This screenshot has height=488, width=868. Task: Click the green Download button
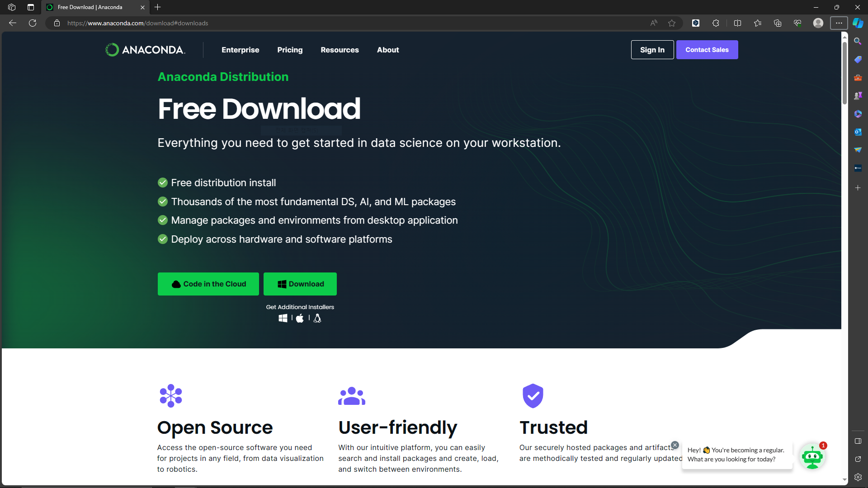pyautogui.click(x=300, y=284)
